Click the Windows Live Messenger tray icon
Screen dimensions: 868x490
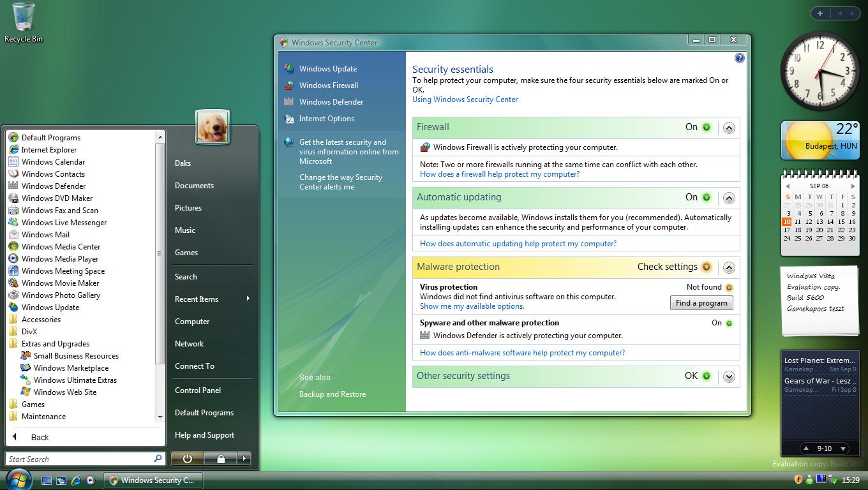[x=809, y=479]
